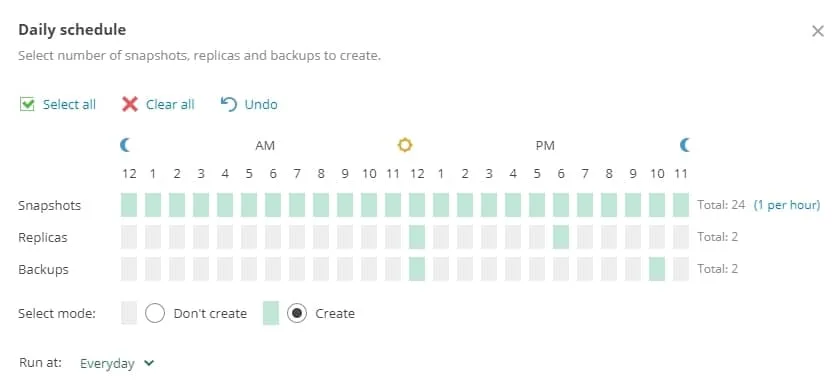832x392 pixels.
Task: Toggle the Backups slot at 10 PM
Action: (657, 269)
